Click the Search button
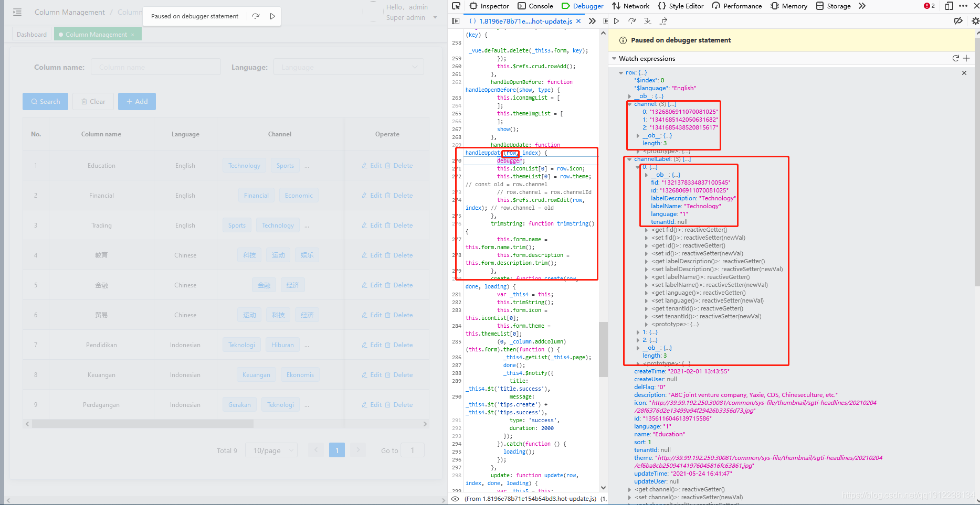 coord(45,101)
